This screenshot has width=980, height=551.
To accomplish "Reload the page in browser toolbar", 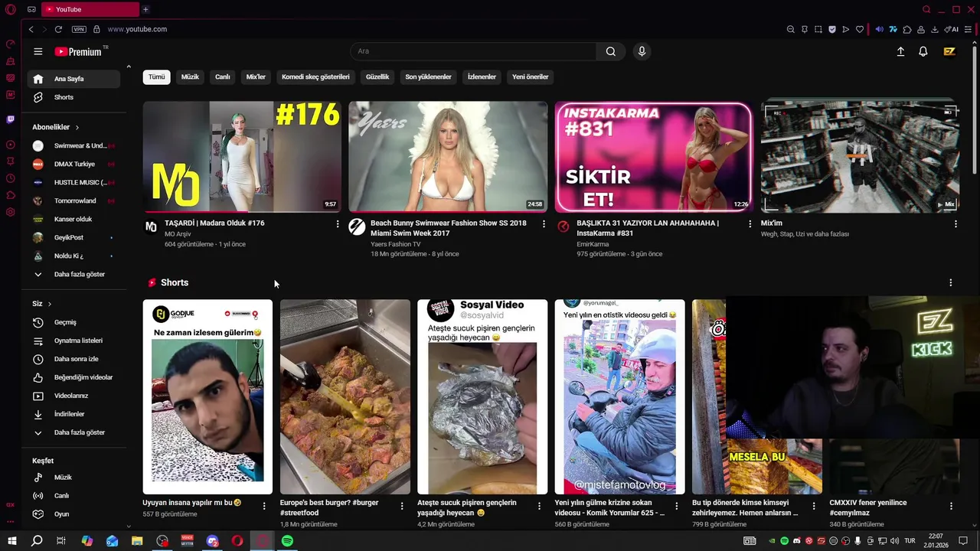I will (58, 29).
